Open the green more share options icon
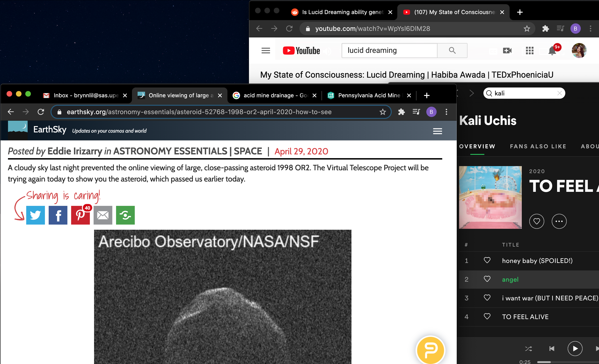The height and width of the screenshot is (364, 599). coord(125,215)
